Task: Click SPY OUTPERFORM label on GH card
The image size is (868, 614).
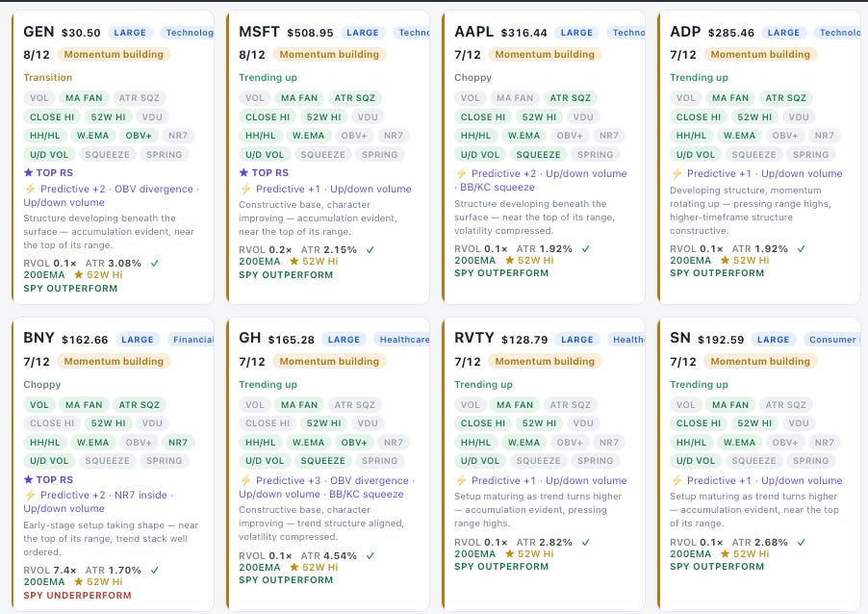Action: pos(286,579)
